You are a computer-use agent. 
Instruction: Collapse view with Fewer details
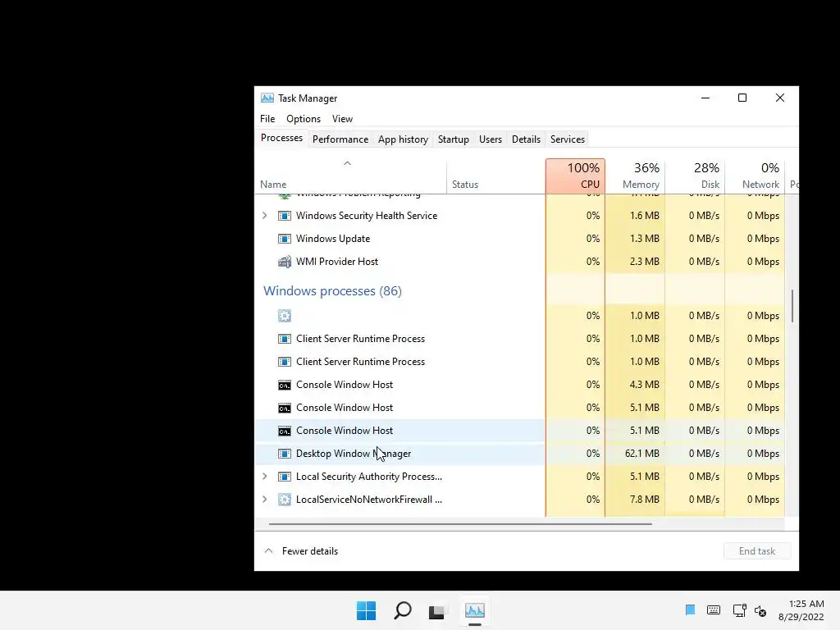tap(302, 551)
